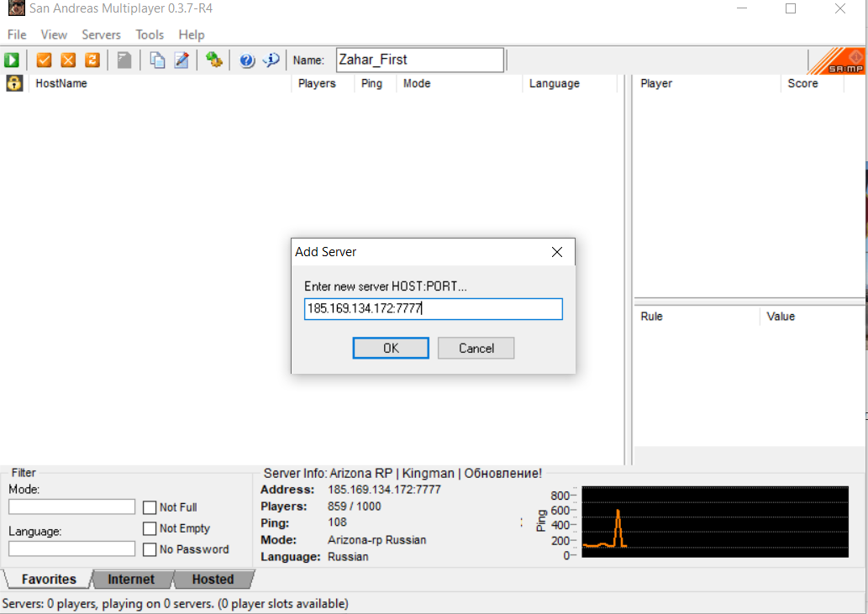Switch to the Internet tab
Screen dimensions: 868x614
[x=131, y=580]
